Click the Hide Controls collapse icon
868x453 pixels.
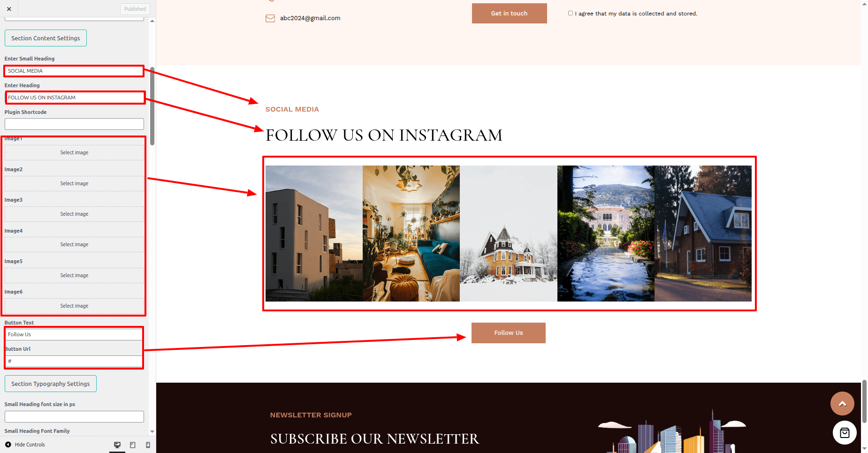pyautogui.click(x=8, y=445)
